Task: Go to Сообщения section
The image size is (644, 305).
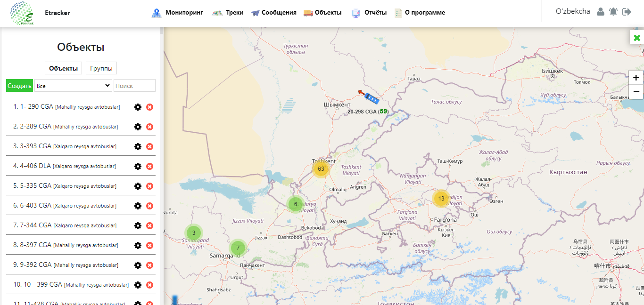Action: pos(273,13)
